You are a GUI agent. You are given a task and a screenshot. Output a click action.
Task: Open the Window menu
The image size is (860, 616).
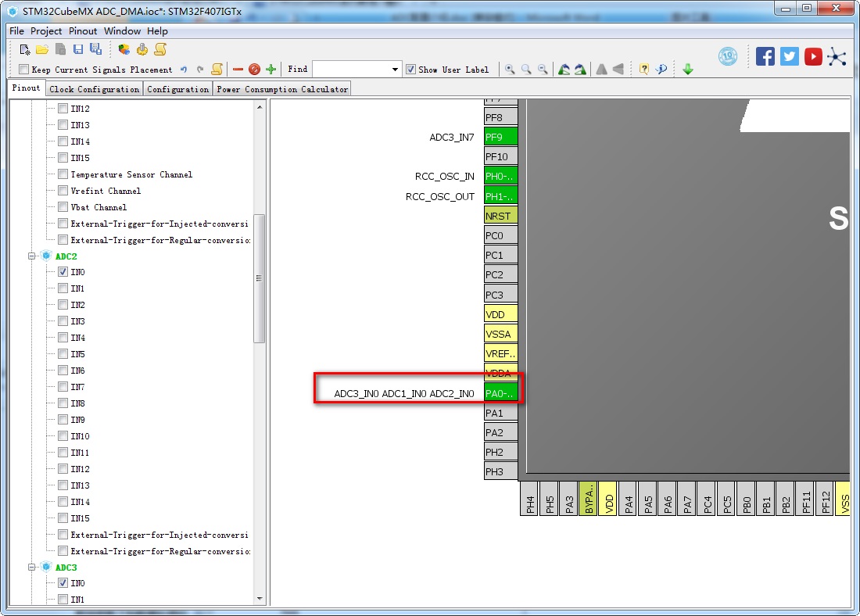[x=122, y=31]
